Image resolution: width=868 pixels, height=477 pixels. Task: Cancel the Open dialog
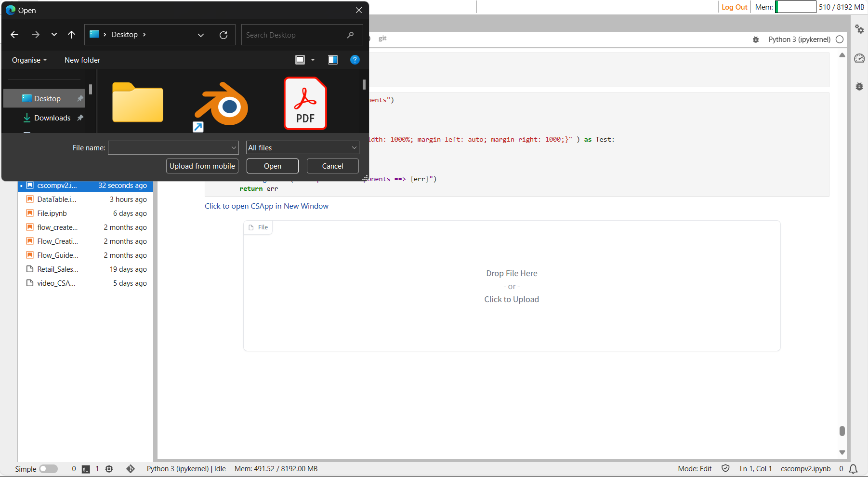click(x=333, y=166)
